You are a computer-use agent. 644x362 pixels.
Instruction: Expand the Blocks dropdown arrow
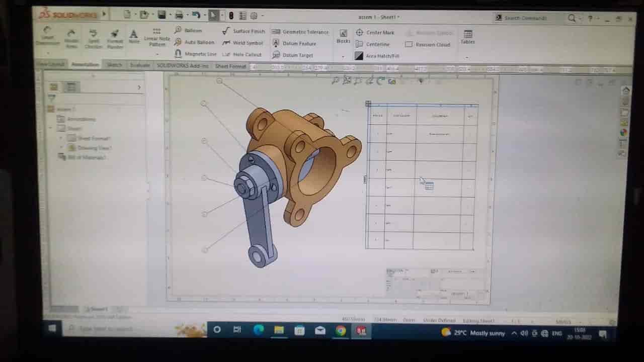[x=343, y=56]
